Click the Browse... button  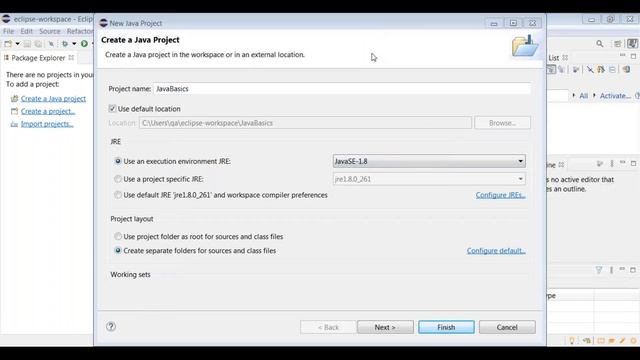coord(502,123)
